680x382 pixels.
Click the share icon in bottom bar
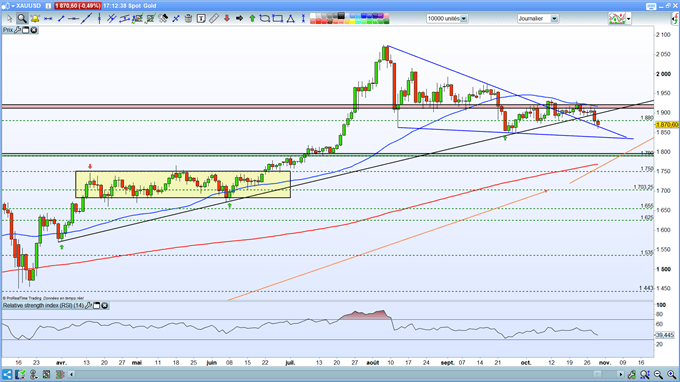7,374
